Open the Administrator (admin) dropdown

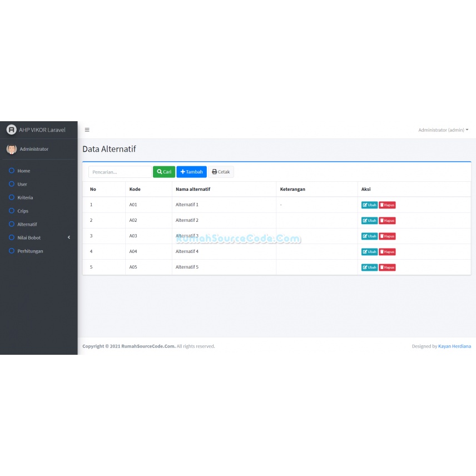point(443,130)
